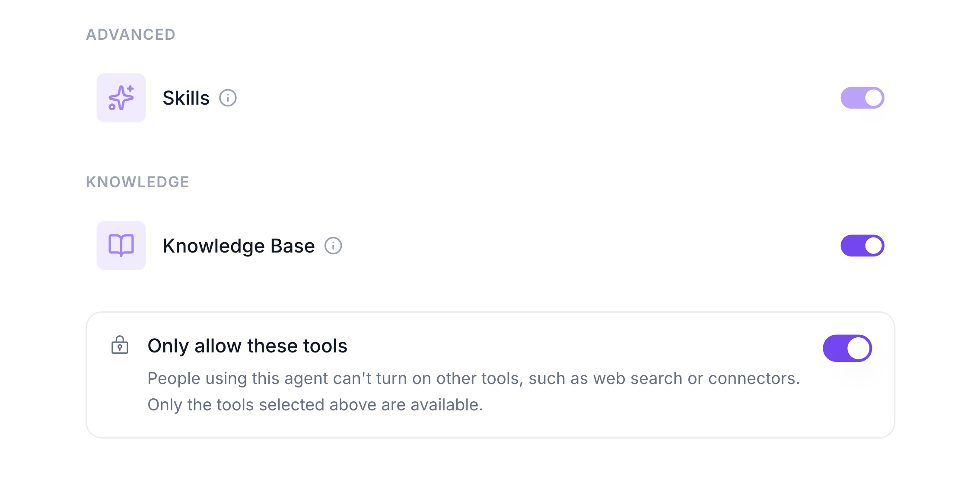Show the Knowledge Base info icon
980x480 pixels.
(333, 246)
